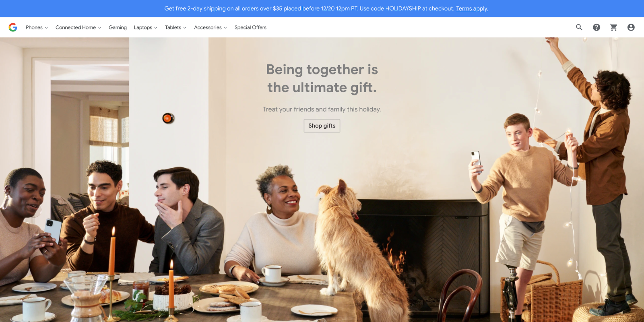Image resolution: width=644 pixels, height=322 pixels.
Task: Click the hero heading 'Being together is'
Action: point(322,70)
